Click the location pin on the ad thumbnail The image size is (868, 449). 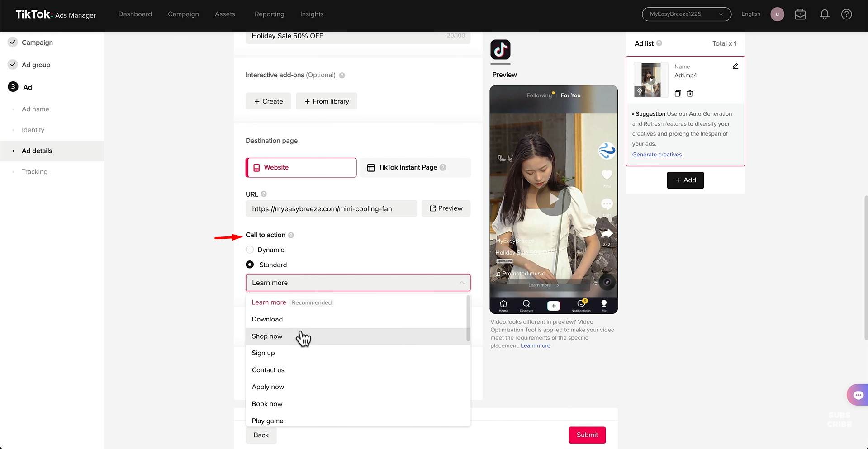point(639,91)
